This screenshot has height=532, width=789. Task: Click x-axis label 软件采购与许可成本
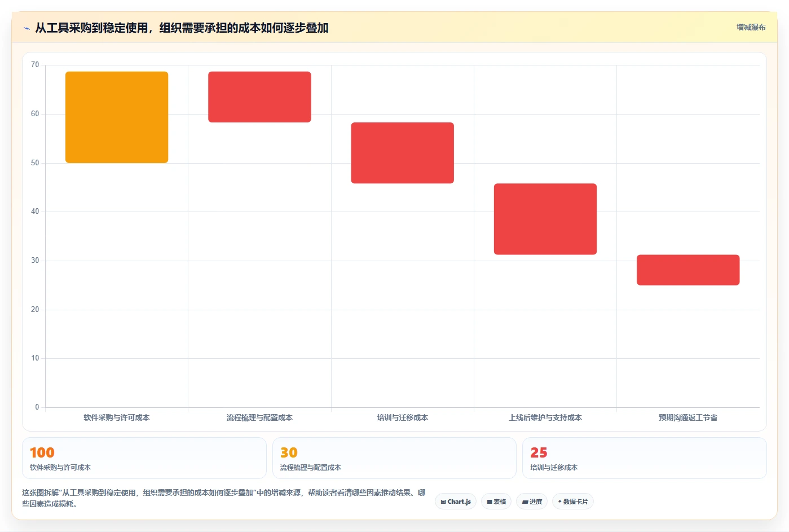point(117,418)
